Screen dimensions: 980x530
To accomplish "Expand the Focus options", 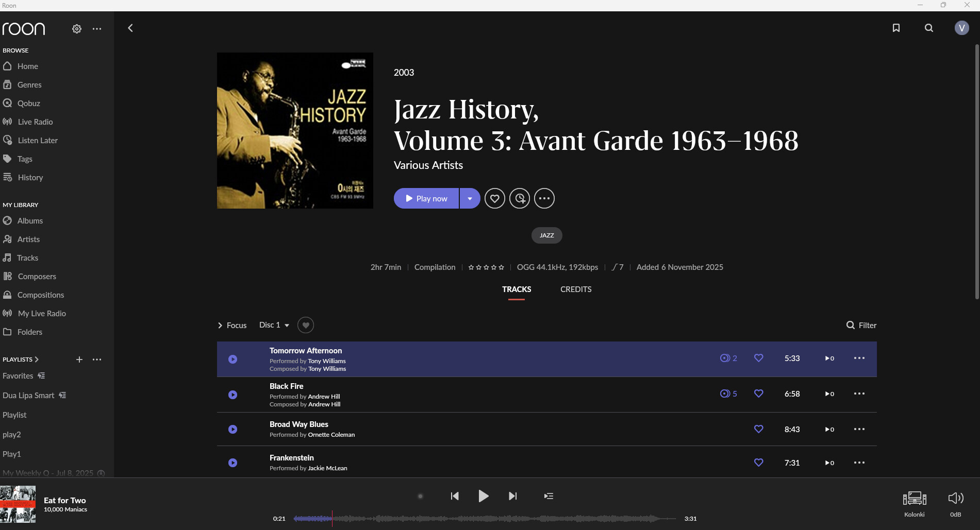I will 232,325.
